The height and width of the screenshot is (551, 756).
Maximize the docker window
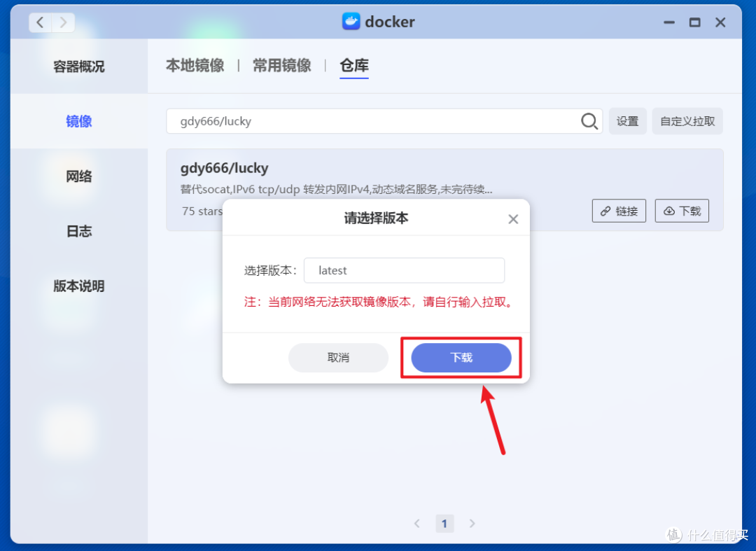point(694,22)
